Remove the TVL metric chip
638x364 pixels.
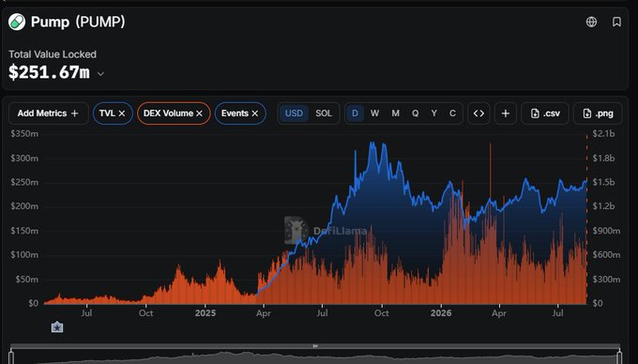tap(122, 114)
